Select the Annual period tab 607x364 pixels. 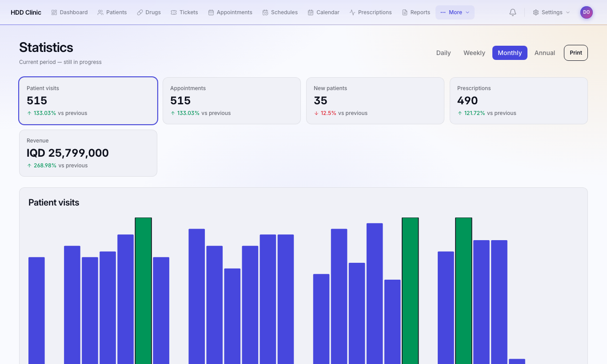[545, 53]
